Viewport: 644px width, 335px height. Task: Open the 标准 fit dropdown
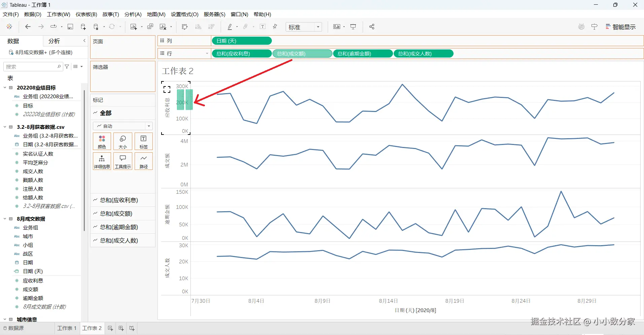[x=304, y=27]
